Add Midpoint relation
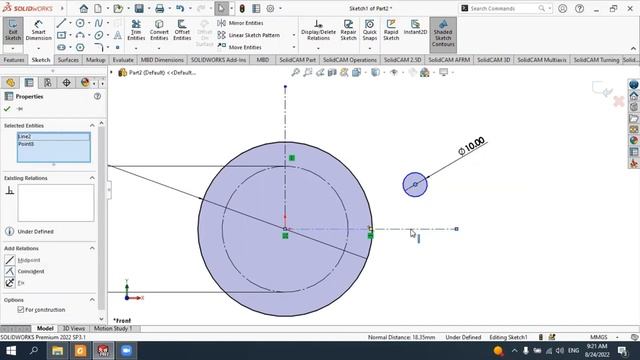Screen dimensions: 640x360 (x=23, y=260)
